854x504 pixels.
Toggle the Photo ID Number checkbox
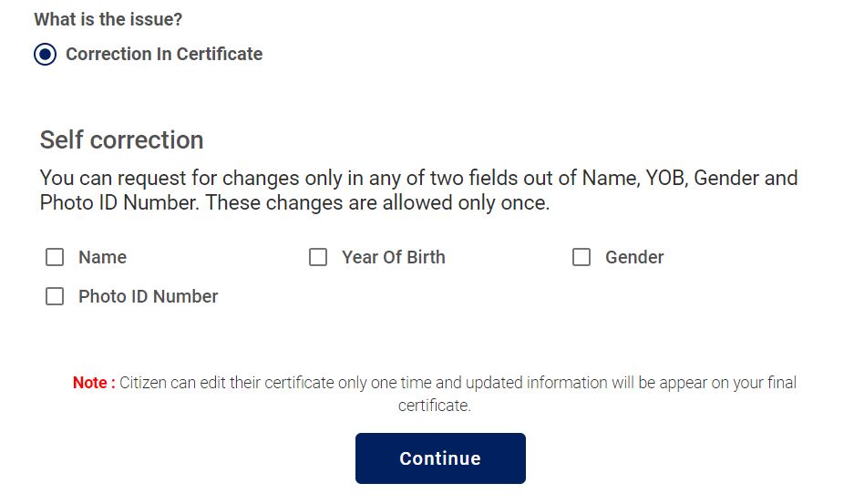(55, 297)
